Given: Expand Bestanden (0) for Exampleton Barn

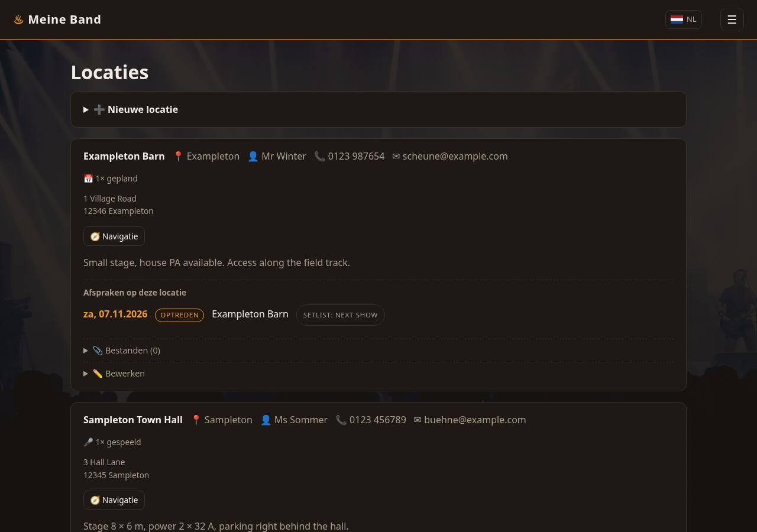Looking at the screenshot, I should pyautogui.click(x=378, y=351).
